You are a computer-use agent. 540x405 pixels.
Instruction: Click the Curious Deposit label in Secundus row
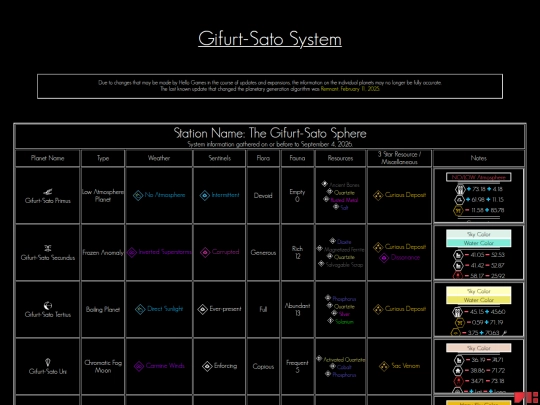pos(405,247)
